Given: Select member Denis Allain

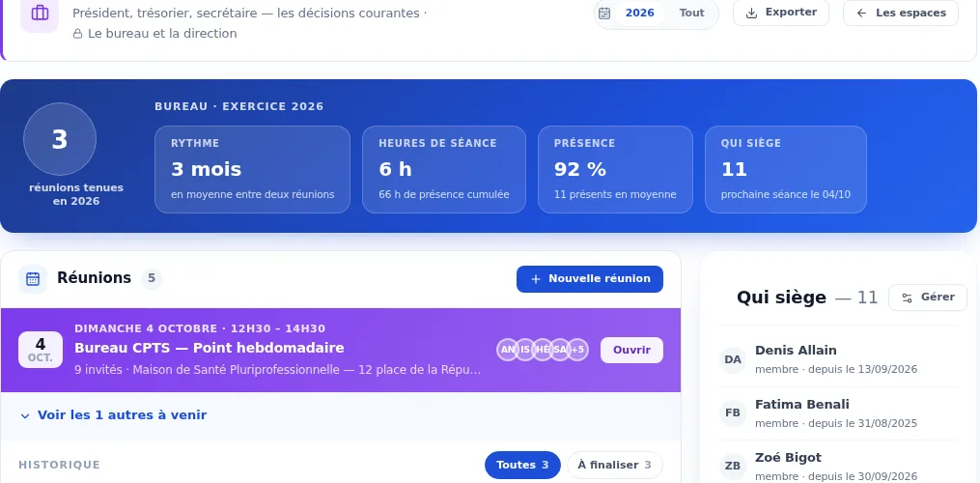Looking at the screenshot, I should 837,359.
